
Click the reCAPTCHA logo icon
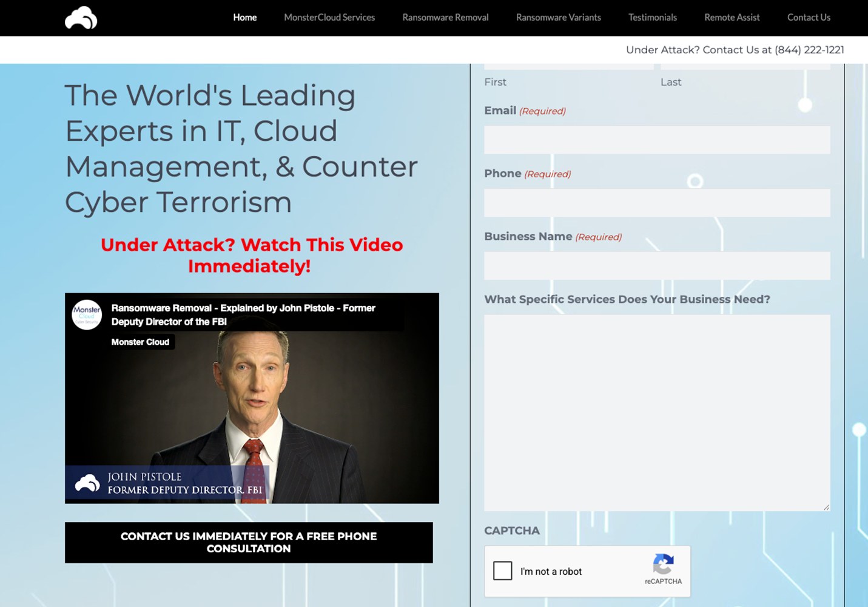[663, 564]
